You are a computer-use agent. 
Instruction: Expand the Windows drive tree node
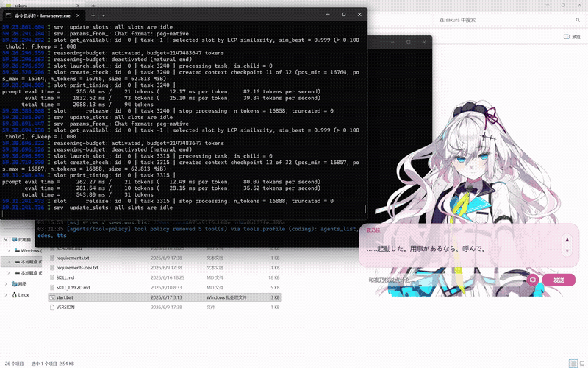[9, 250]
